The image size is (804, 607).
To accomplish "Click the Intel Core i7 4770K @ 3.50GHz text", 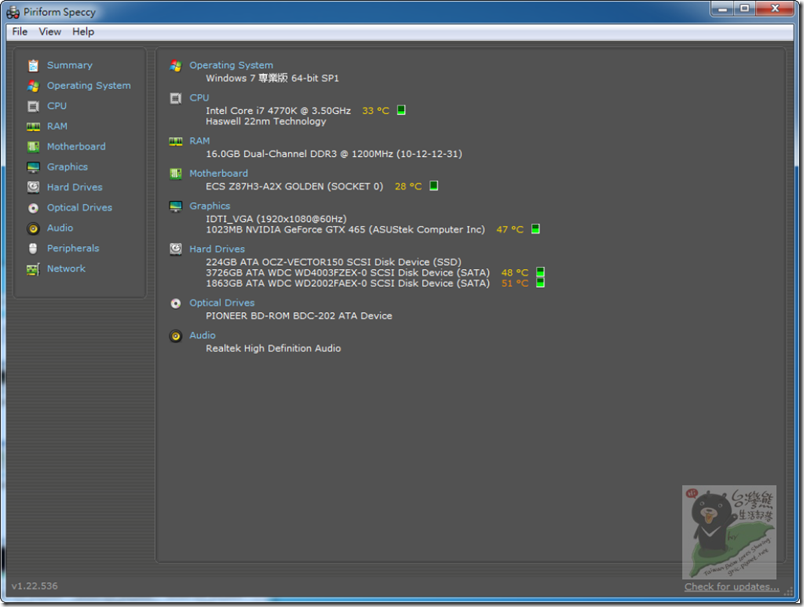I will (278, 111).
